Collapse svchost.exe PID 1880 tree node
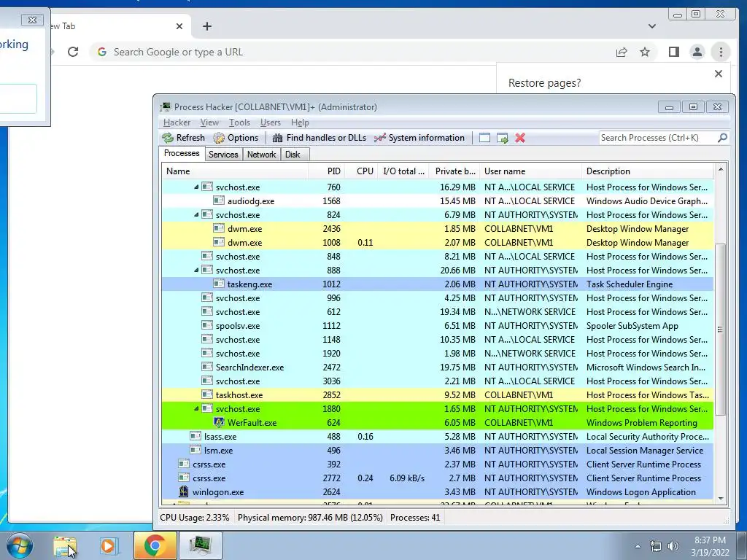The image size is (747, 560). point(196,408)
